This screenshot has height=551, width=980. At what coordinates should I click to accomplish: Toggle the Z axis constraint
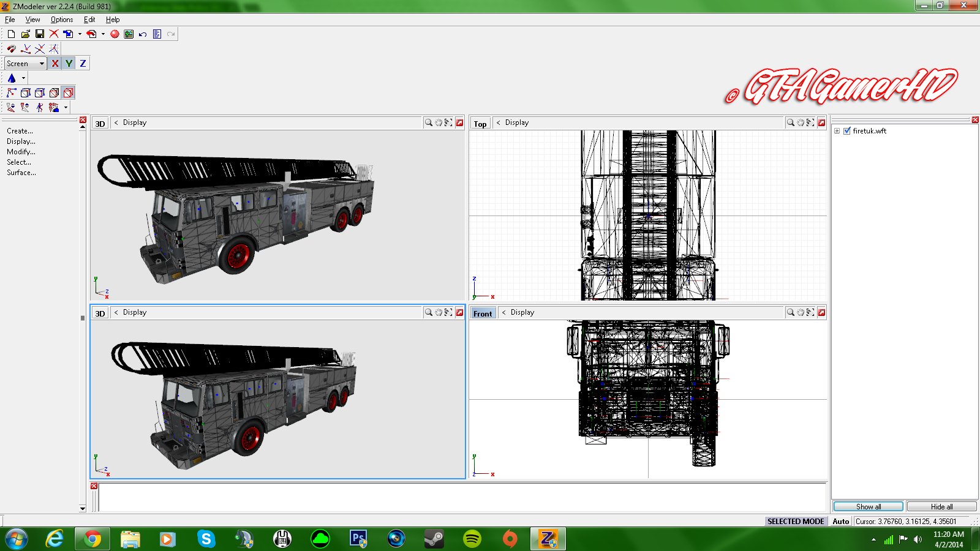[x=83, y=64]
